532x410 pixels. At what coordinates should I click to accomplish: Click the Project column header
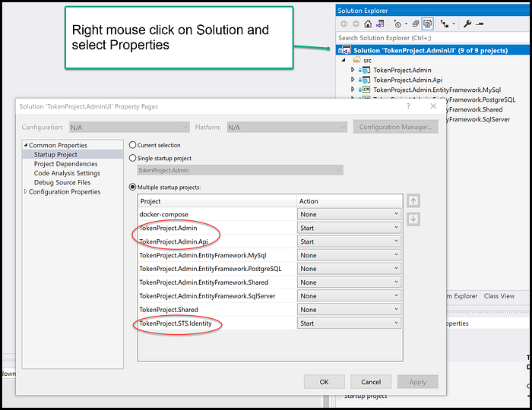click(217, 201)
